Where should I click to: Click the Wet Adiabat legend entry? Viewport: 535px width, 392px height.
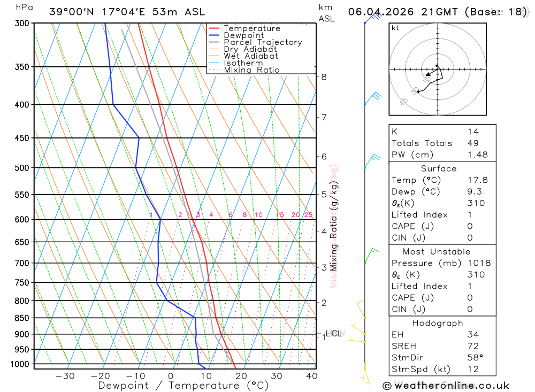point(243,56)
